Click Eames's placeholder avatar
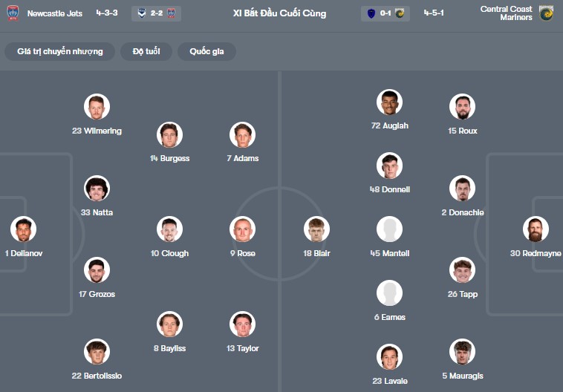Image resolution: width=563 pixels, height=392 pixels. pyautogui.click(x=390, y=293)
